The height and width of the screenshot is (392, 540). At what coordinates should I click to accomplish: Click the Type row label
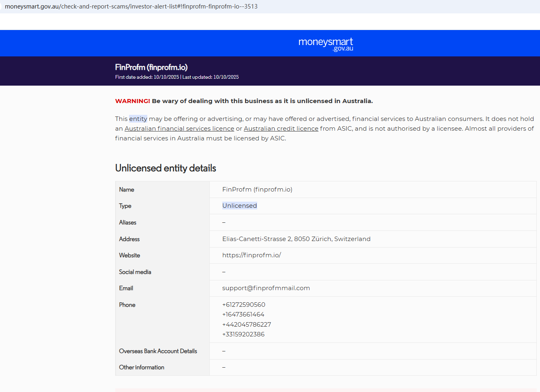pos(125,206)
